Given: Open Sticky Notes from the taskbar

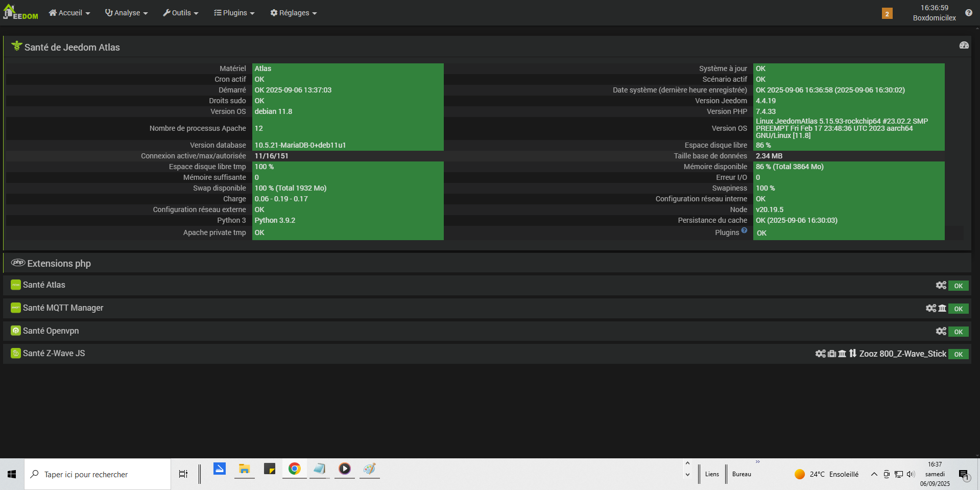Looking at the screenshot, I should (270, 469).
